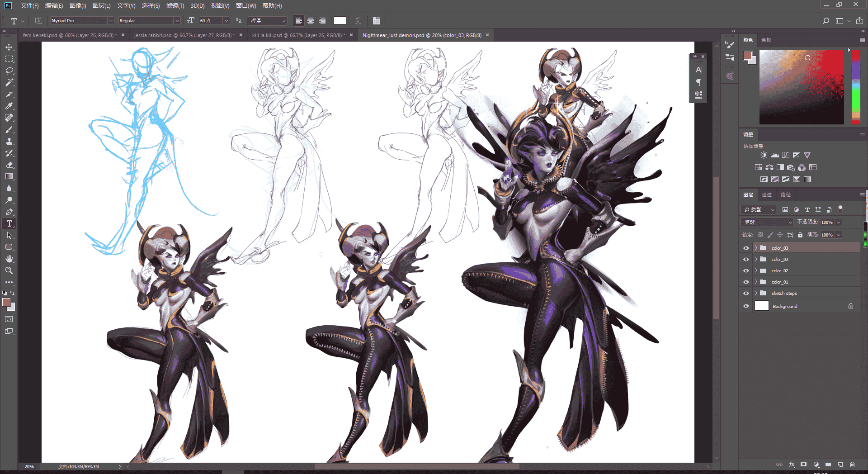Image resolution: width=868 pixels, height=474 pixels.
Task: Hide the sketch steps group
Action: point(746,294)
